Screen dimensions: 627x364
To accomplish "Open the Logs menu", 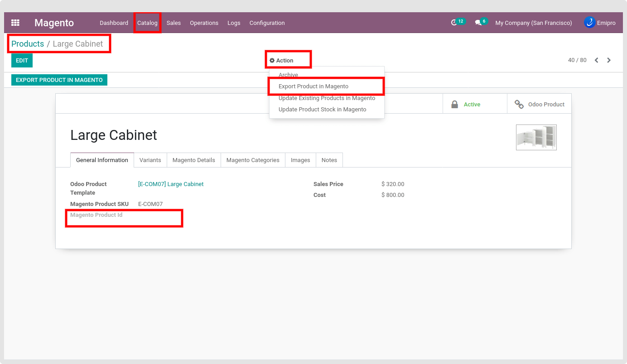I will 234,23.
